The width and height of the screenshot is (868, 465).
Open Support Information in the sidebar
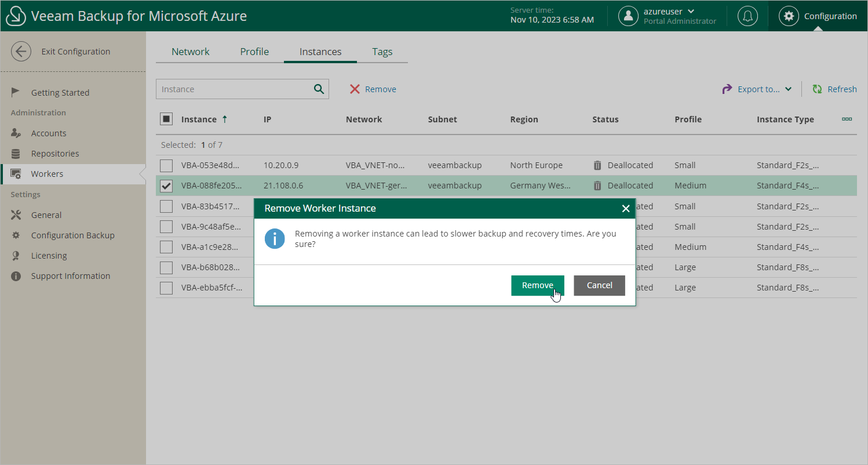[71, 276]
